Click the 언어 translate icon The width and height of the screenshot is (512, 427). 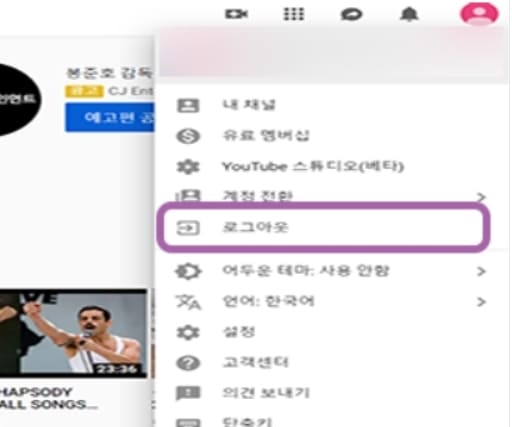pyautogui.click(x=188, y=302)
